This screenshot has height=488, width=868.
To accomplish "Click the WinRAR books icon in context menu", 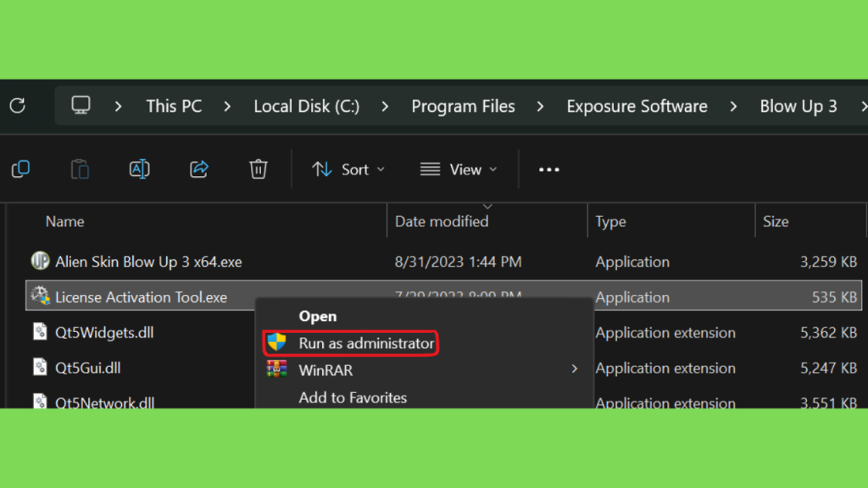I will (x=277, y=369).
